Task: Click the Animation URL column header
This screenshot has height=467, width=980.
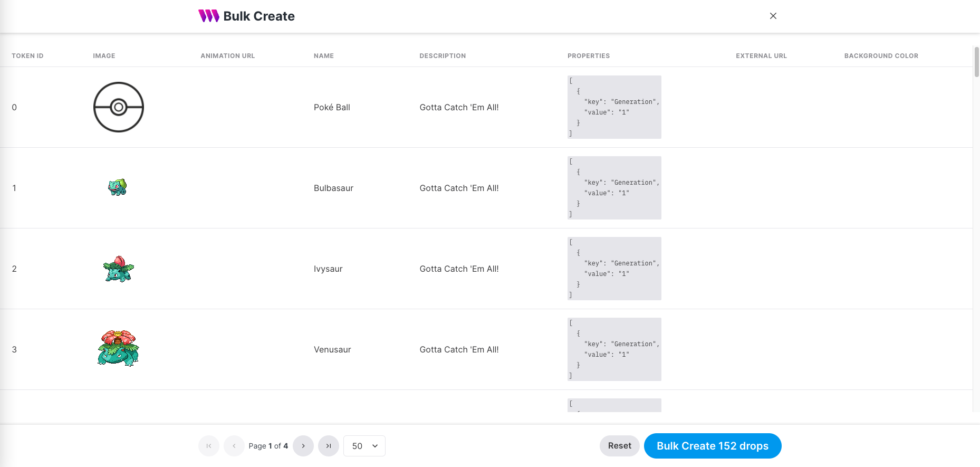Action: [x=228, y=56]
